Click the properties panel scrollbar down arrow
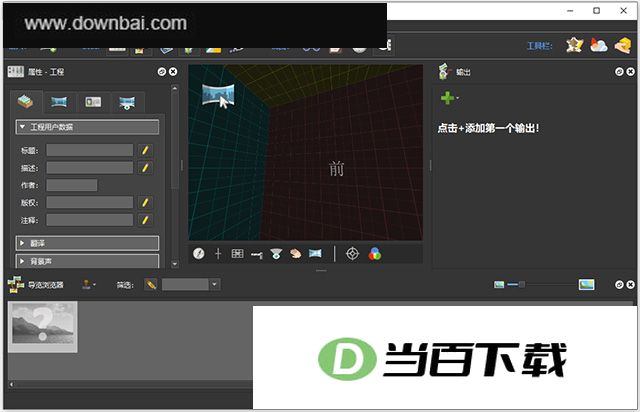This screenshot has height=412, width=640. (x=175, y=264)
